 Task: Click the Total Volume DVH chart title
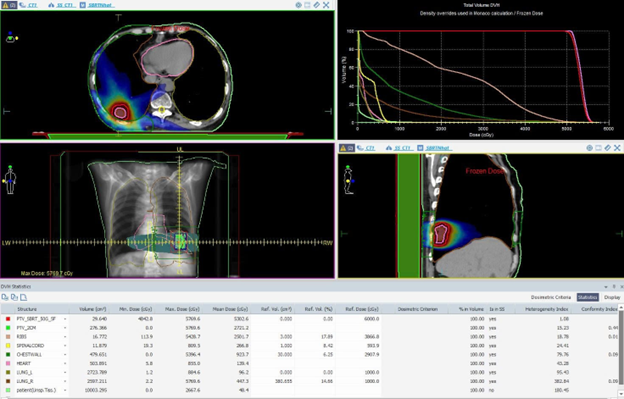click(x=481, y=5)
